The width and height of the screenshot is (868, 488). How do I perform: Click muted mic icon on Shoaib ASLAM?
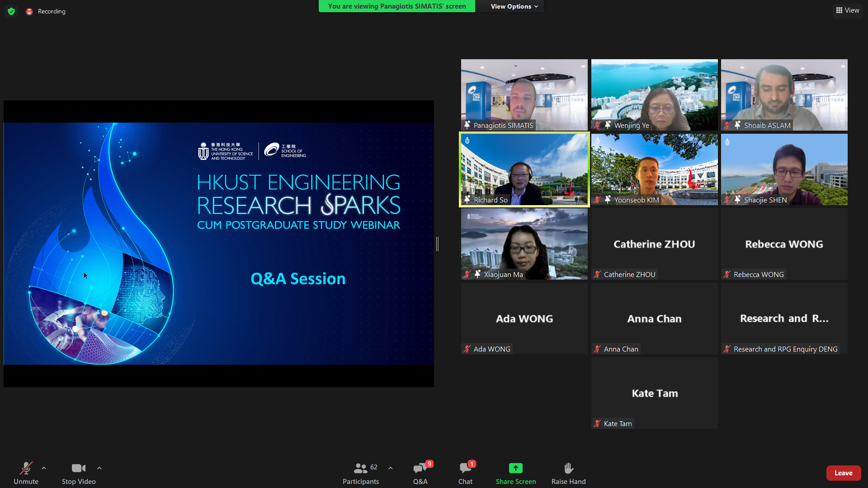(727, 125)
